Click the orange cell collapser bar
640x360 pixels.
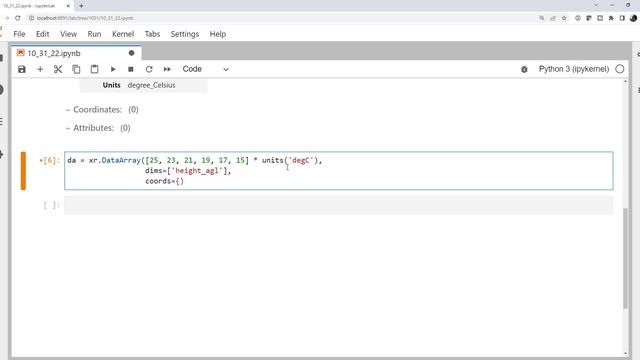click(23, 171)
